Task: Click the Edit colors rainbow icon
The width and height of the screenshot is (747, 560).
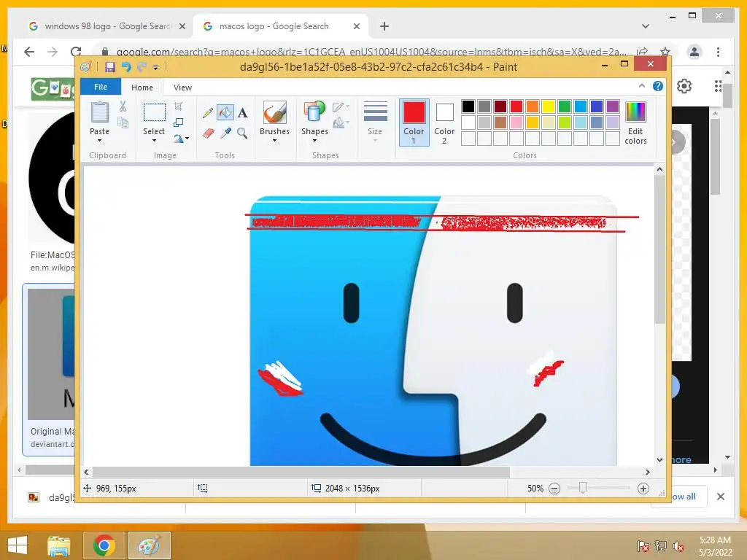Action: coord(635,112)
